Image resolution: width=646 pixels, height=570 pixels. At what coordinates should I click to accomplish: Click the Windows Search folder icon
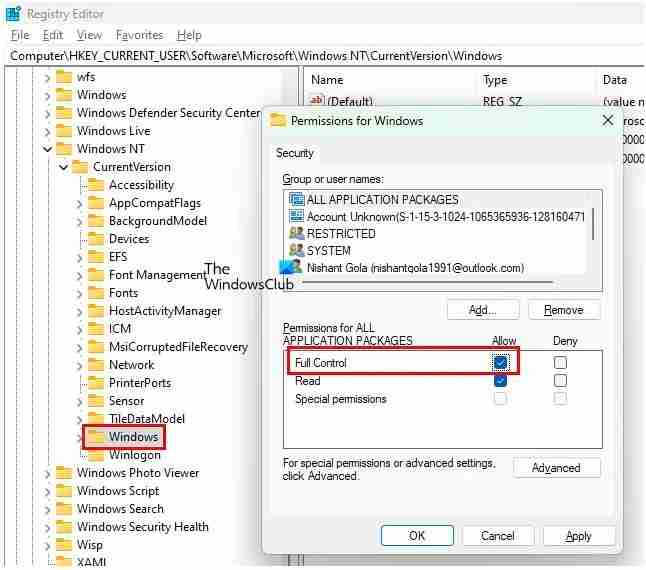(64, 509)
